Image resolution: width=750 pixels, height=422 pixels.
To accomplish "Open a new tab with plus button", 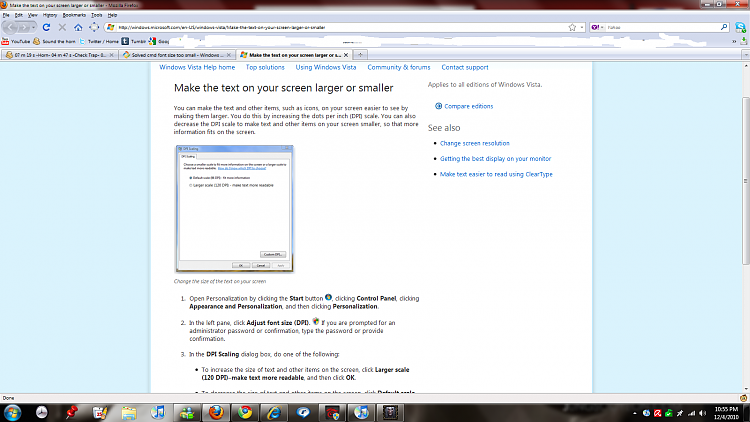I will (360, 55).
